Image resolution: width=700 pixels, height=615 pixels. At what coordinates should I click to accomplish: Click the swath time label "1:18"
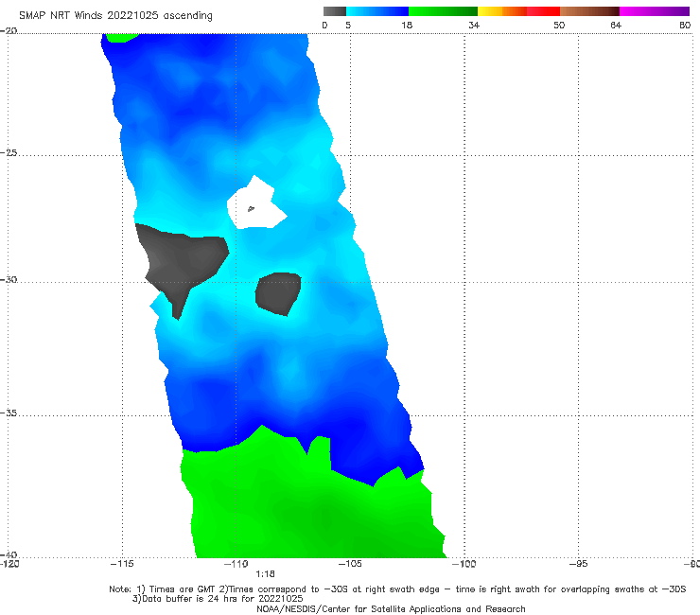(265, 574)
